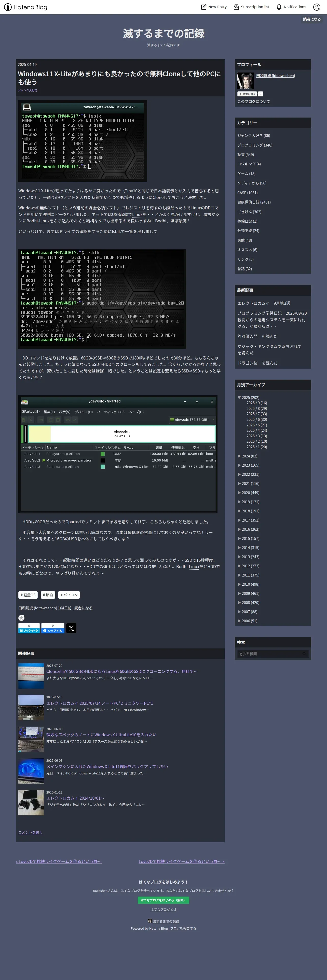
Task: Open category 昔話 (32)
Action: pos(245,269)
